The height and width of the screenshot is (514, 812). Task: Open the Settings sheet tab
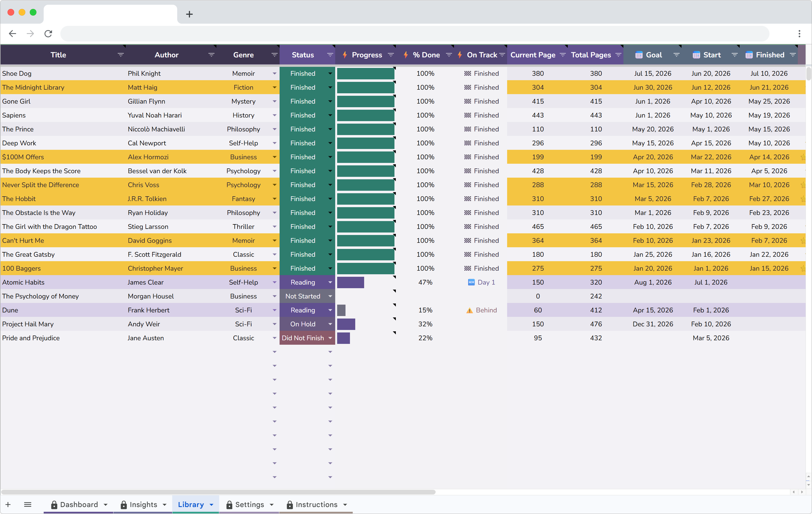click(x=250, y=504)
